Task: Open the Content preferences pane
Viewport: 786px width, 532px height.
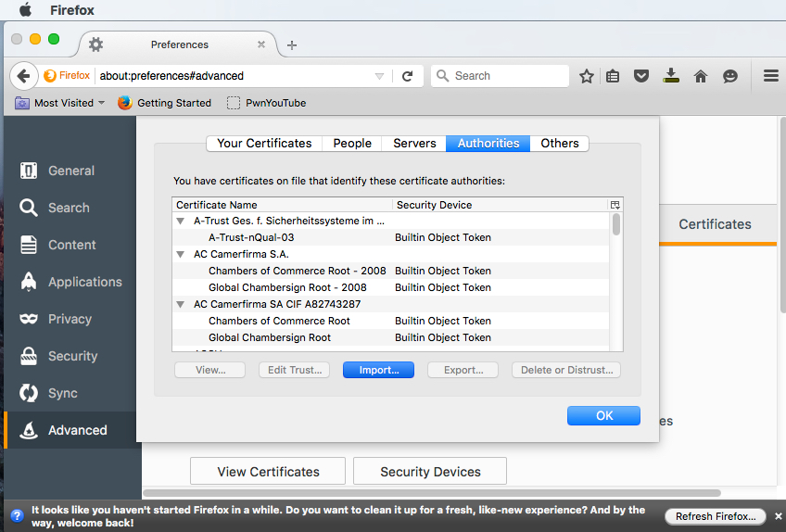Action: tap(70, 245)
